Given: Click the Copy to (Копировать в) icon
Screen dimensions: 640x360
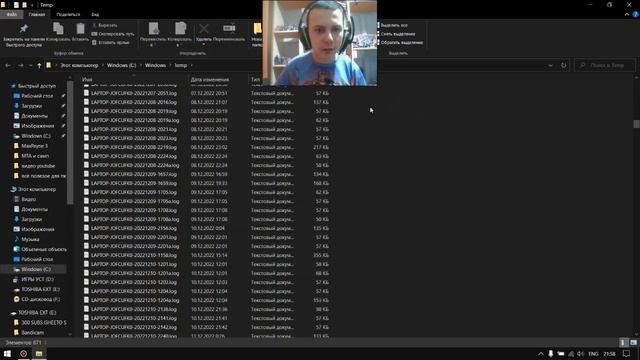Looking at the screenshot, I should point(180,29).
